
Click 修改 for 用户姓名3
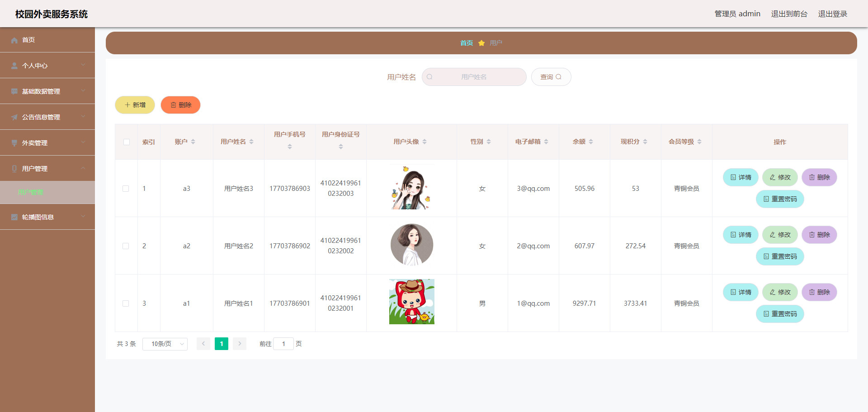click(780, 177)
